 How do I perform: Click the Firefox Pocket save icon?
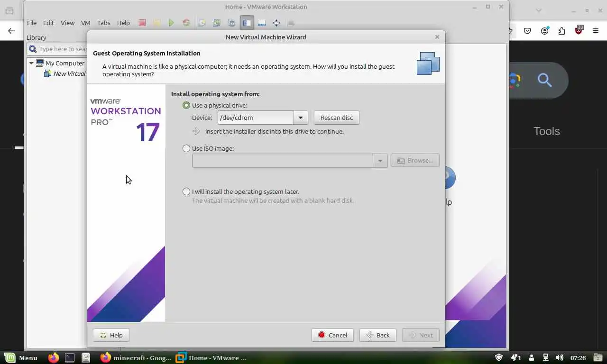pos(527,31)
